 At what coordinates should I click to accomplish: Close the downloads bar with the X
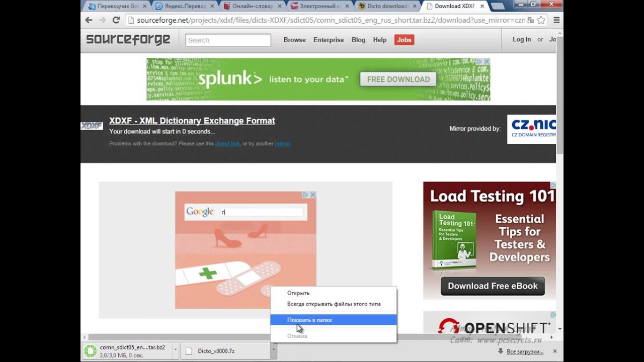click(555, 351)
